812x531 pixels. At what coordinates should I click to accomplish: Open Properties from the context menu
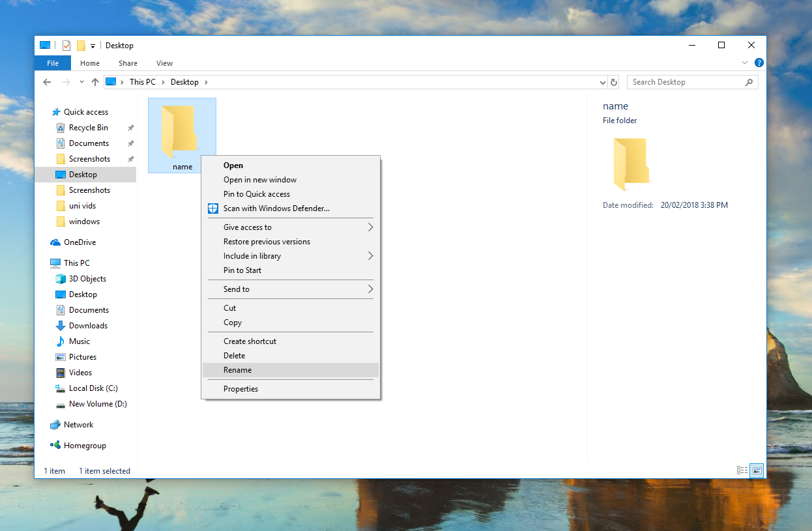pos(290,389)
